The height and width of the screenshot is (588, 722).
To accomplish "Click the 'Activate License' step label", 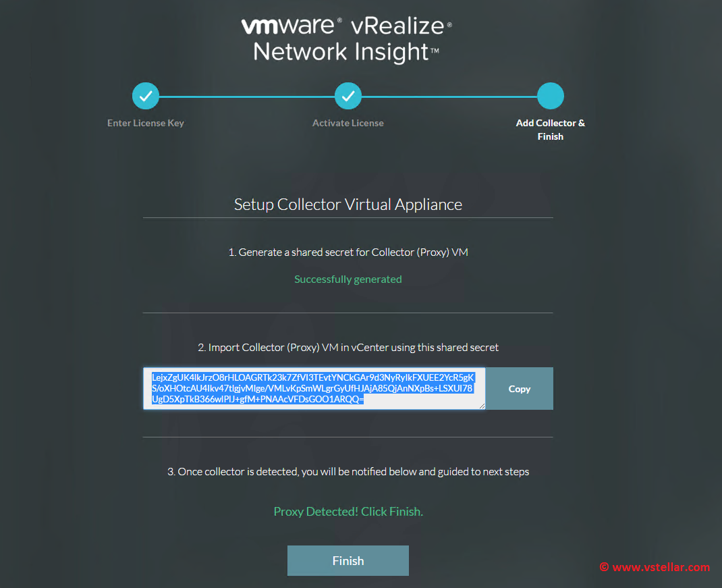I will (x=348, y=123).
